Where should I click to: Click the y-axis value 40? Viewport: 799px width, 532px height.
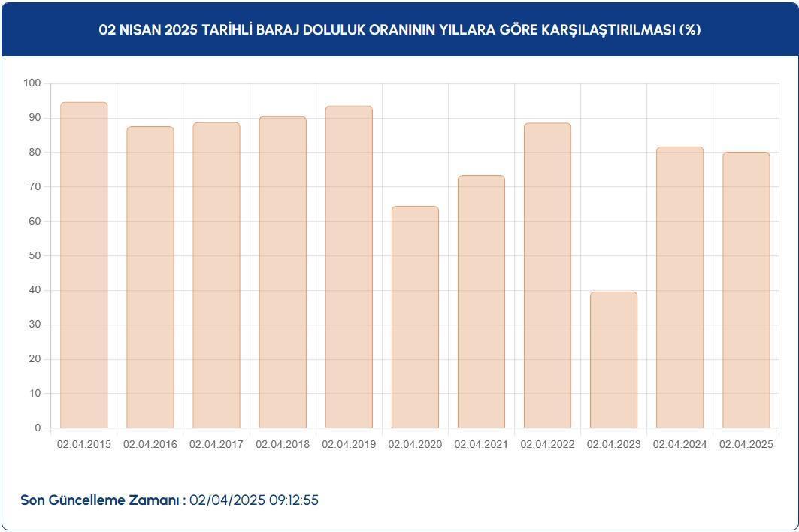35,290
